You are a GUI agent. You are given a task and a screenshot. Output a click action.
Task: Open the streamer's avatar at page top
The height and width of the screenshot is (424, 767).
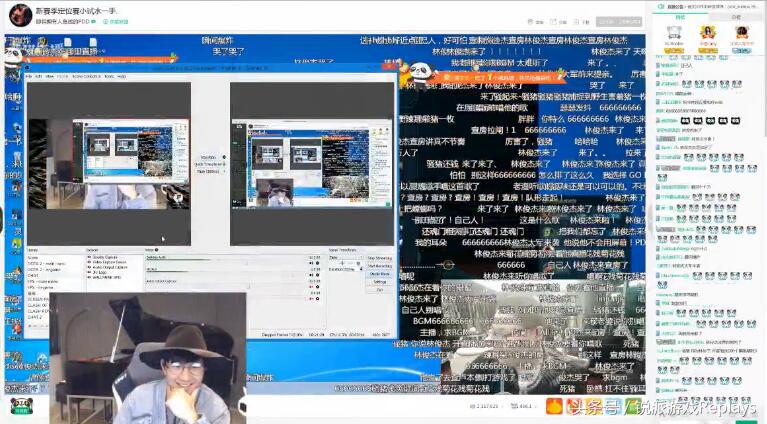click(21, 15)
